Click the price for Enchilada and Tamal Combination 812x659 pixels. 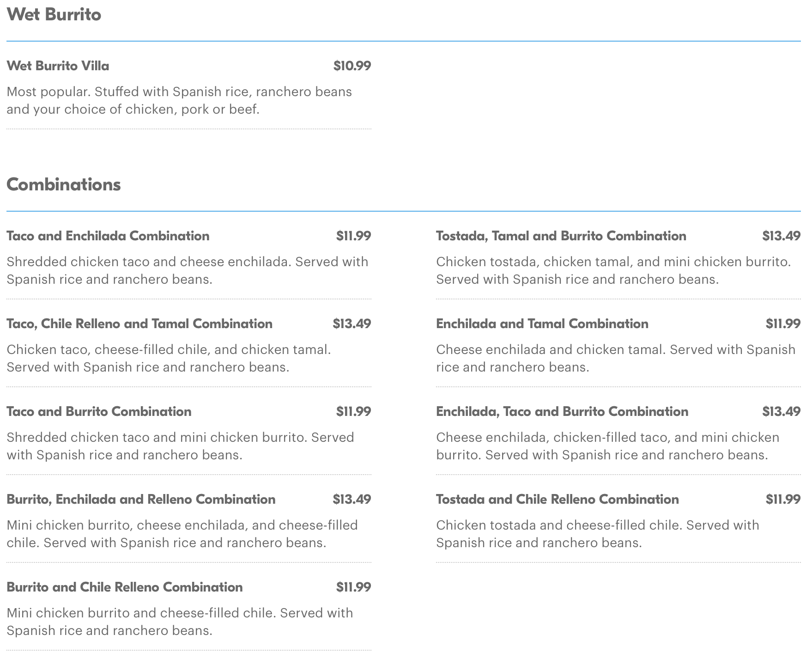pyautogui.click(x=782, y=323)
